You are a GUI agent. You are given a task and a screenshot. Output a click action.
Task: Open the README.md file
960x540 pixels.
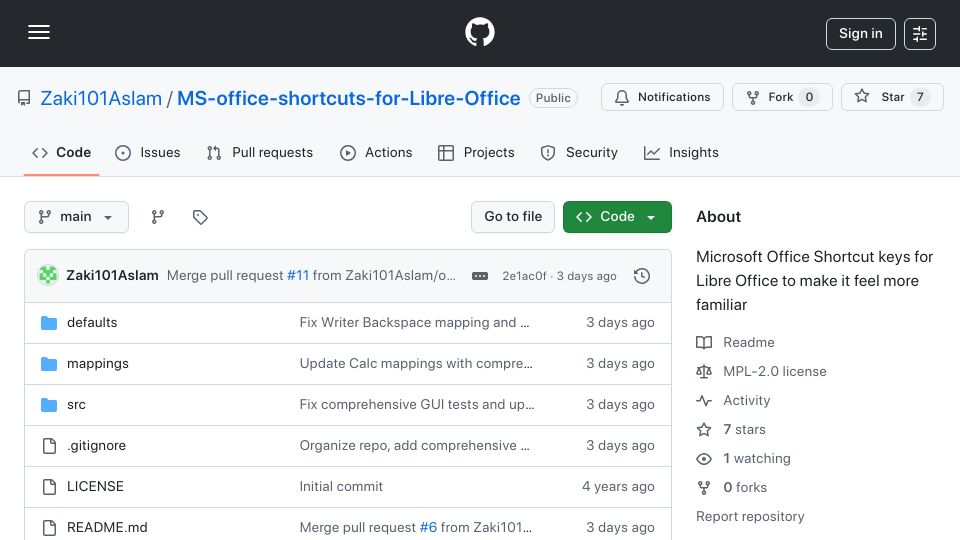tap(107, 528)
